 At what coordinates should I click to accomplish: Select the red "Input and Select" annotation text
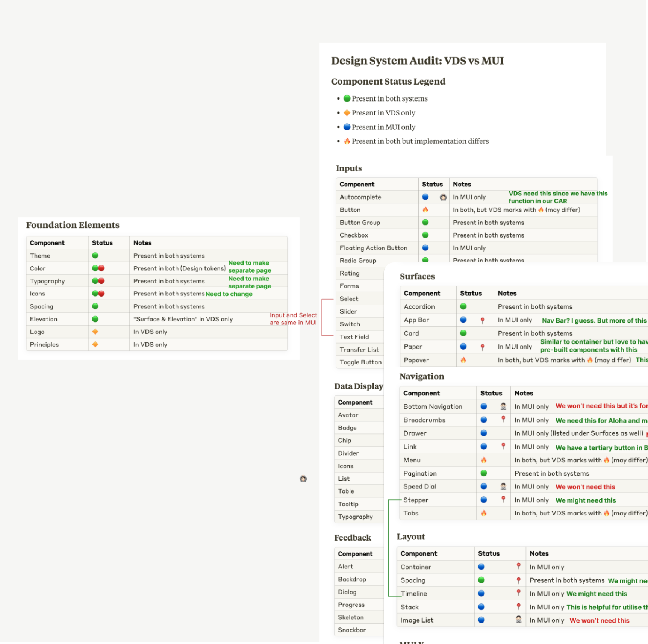(x=293, y=319)
